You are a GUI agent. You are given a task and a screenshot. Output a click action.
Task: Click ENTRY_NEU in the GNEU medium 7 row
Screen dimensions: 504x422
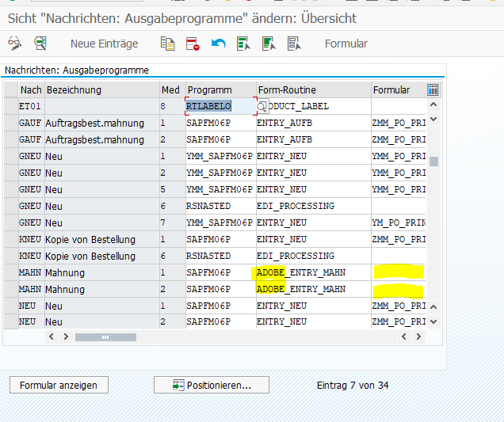(x=314, y=223)
